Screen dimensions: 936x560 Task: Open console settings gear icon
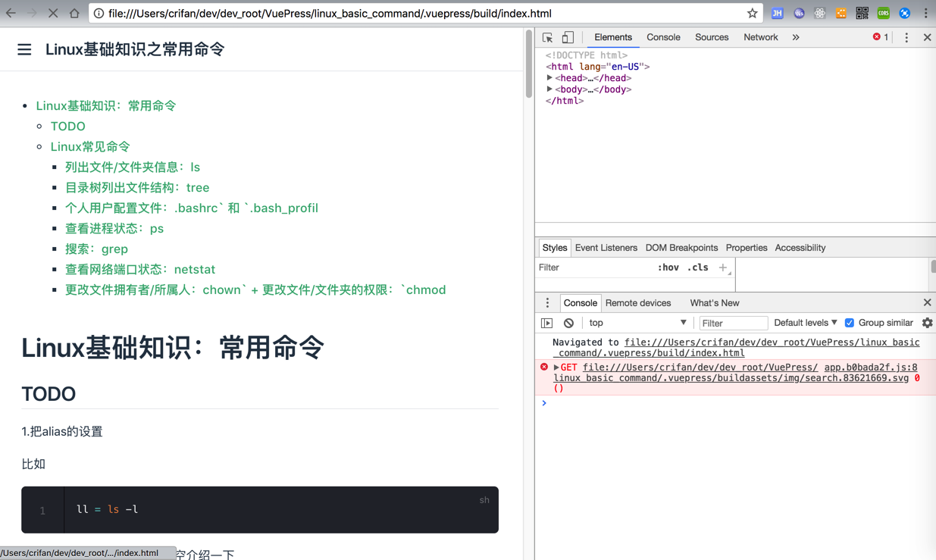tap(927, 323)
